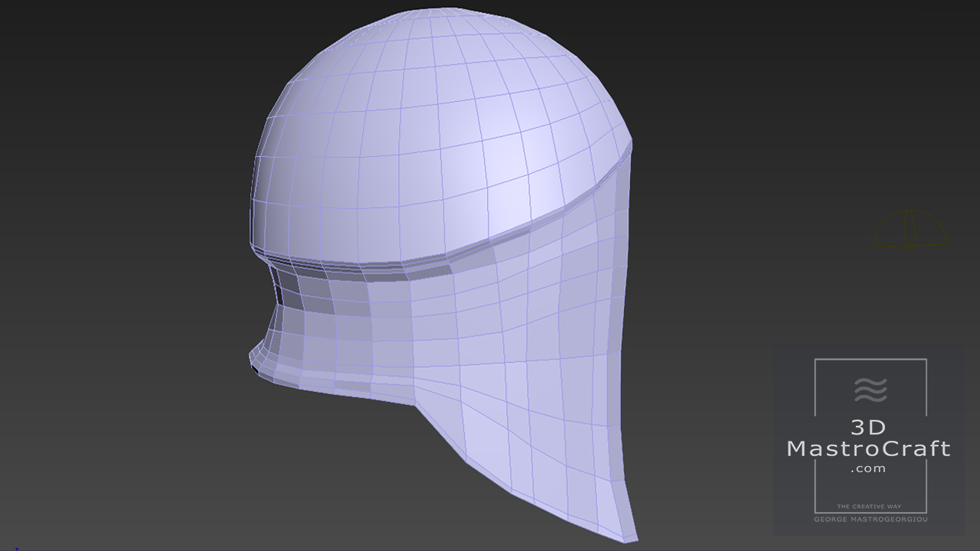The height and width of the screenshot is (551, 980).
Task: Select the top pole of helmet dome
Action: 452,11
